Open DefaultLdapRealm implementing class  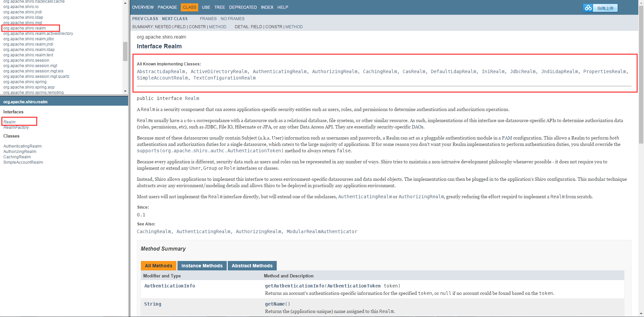coord(453,71)
